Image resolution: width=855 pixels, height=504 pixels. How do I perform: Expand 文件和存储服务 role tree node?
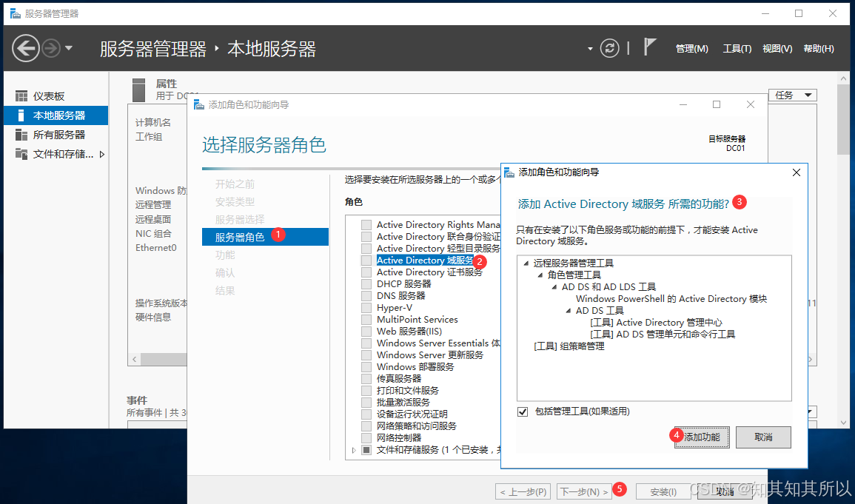[354, 450]
